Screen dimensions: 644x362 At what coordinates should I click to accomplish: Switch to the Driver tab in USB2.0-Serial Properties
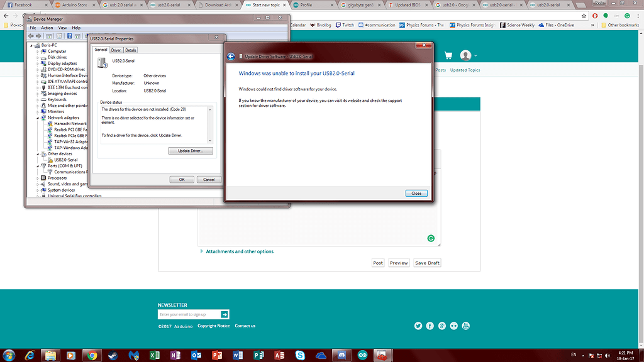point(116,50)
